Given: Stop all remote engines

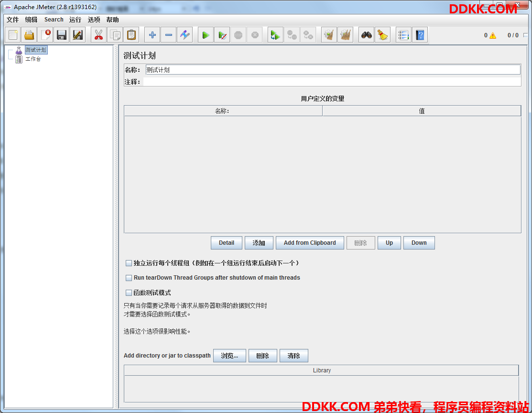Looking at the screenshot, I should click(x=292, y=35).
